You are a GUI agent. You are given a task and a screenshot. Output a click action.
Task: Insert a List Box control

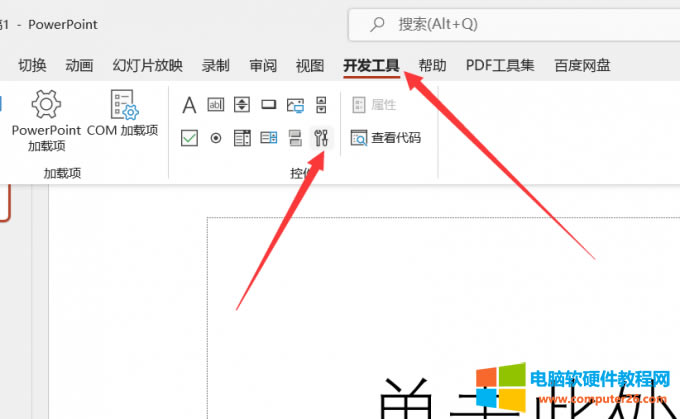[x=242, y=138]
